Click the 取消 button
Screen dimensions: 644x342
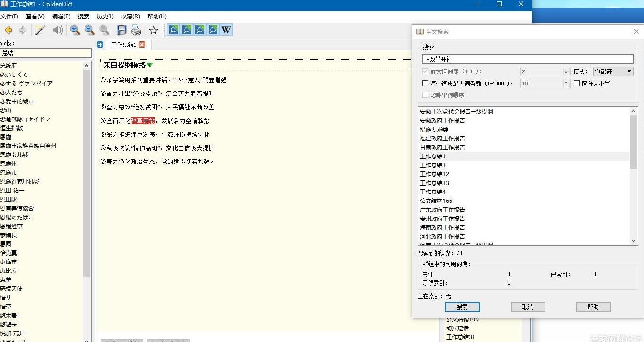[x=528, y=307]
